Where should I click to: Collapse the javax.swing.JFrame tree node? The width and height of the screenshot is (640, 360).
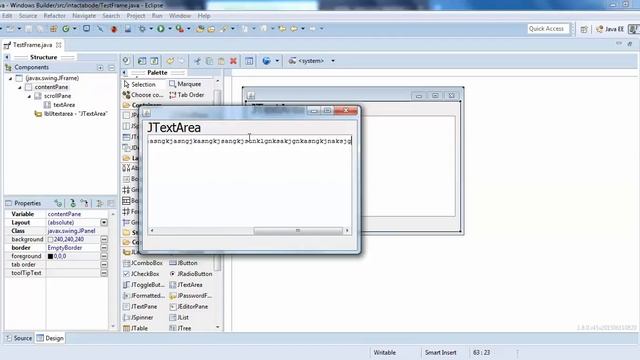click(x=11, y=78)
